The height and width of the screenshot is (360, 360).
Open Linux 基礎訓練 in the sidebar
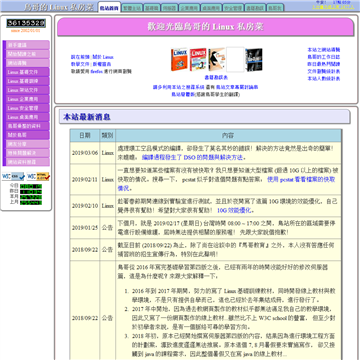[x=28, y=81]
